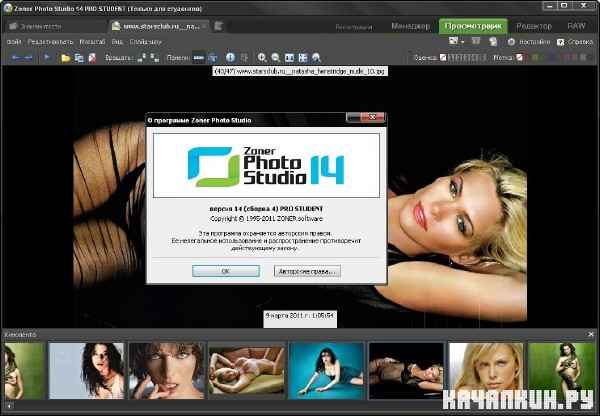
Task: Select the green Просмотрщик tab
Action: click(473, 26)
